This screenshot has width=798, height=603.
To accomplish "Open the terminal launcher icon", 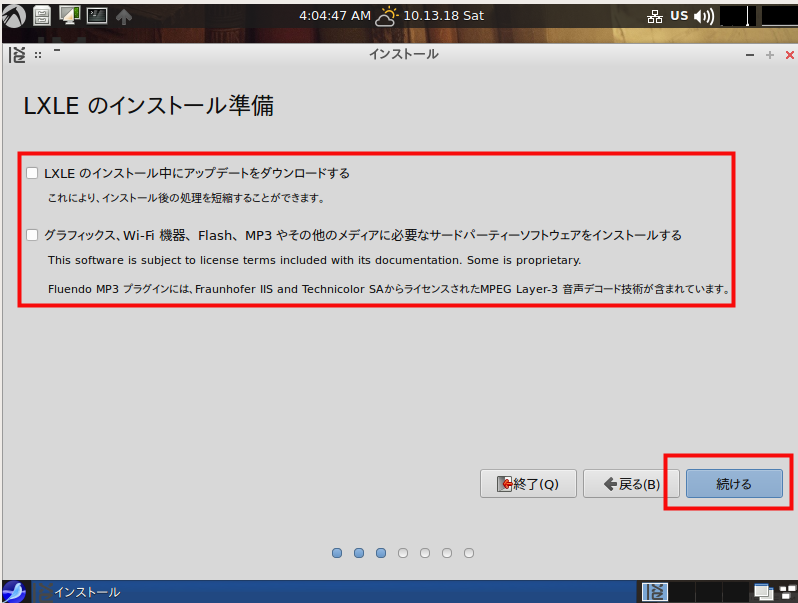I will [97, 16].
